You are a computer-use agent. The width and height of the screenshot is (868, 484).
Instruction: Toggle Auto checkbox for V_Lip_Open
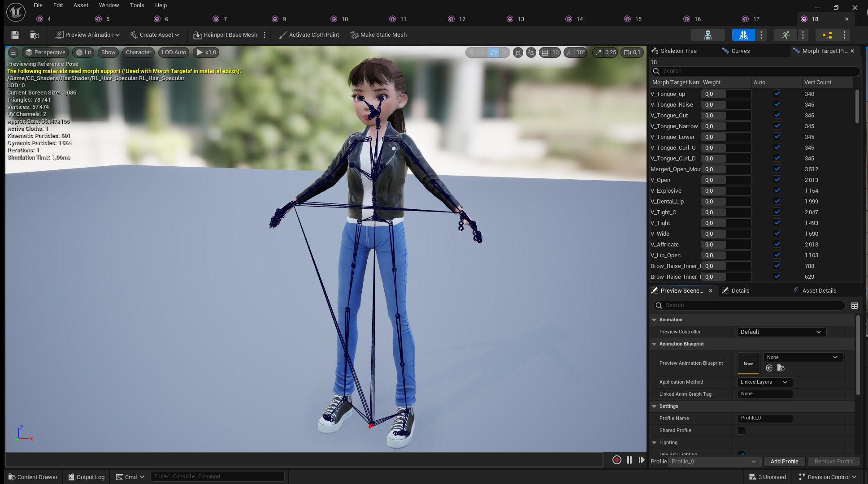pos(777,255)
